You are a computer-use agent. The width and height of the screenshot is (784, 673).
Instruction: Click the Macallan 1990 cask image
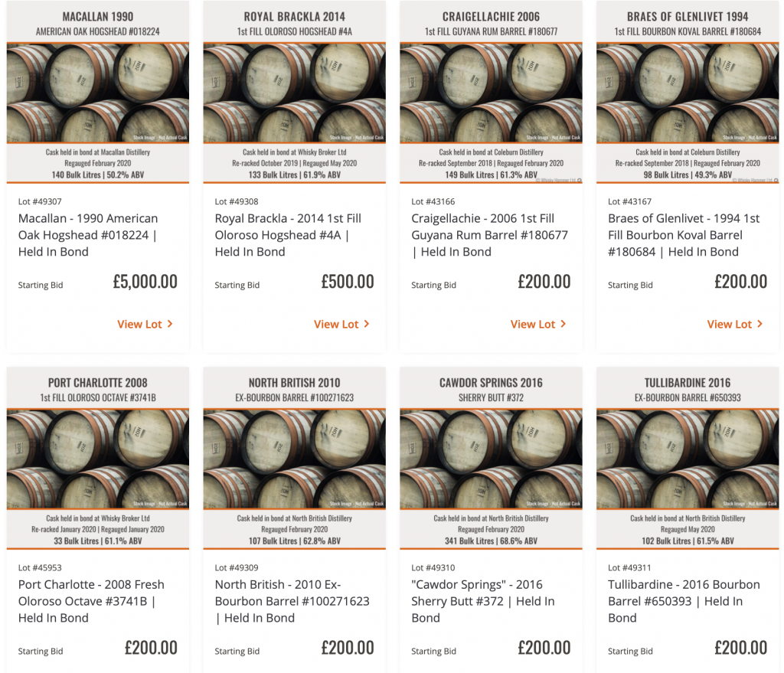98,92
